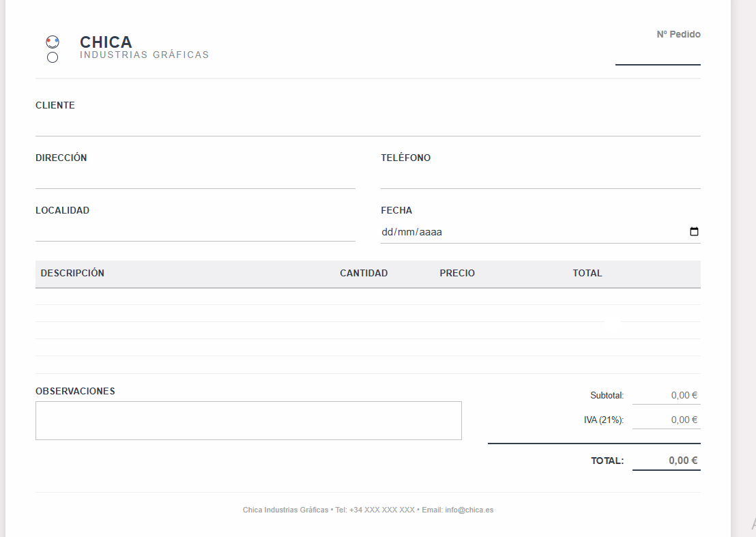Focus the Localidad input field
Screen dimensions: 756x537
pos(195,231)
